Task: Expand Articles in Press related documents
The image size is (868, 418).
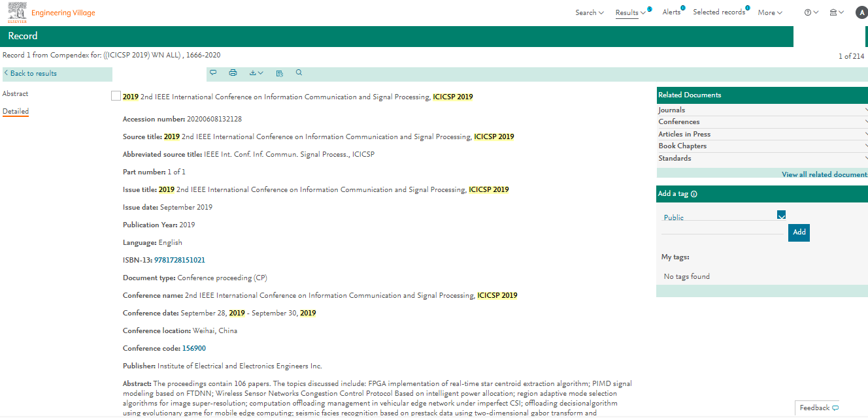Action: tap(762, 134)
